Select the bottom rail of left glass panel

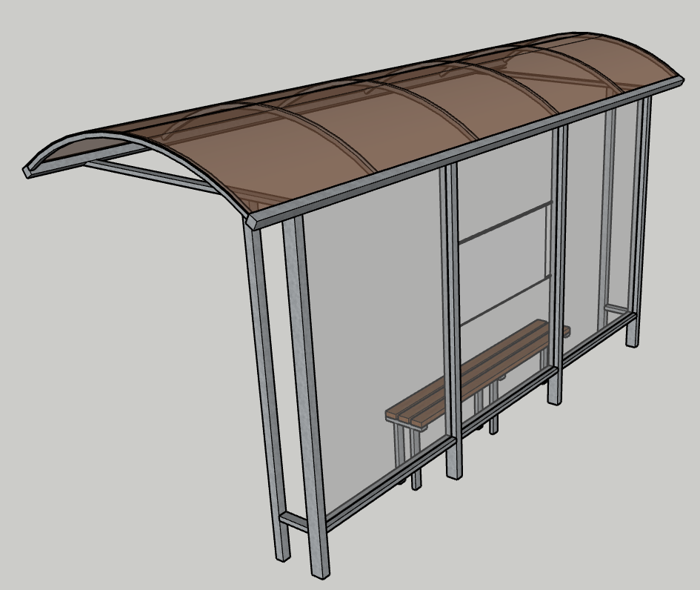click(390, 483)
